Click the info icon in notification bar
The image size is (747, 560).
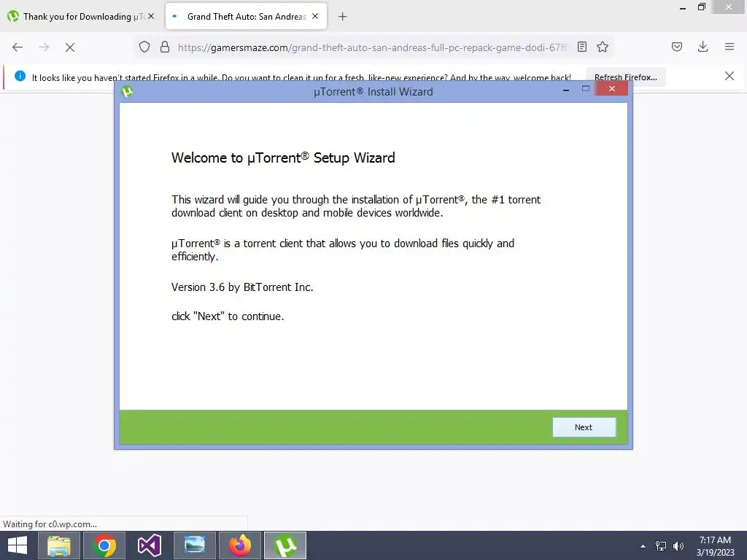tap(20, 76)
